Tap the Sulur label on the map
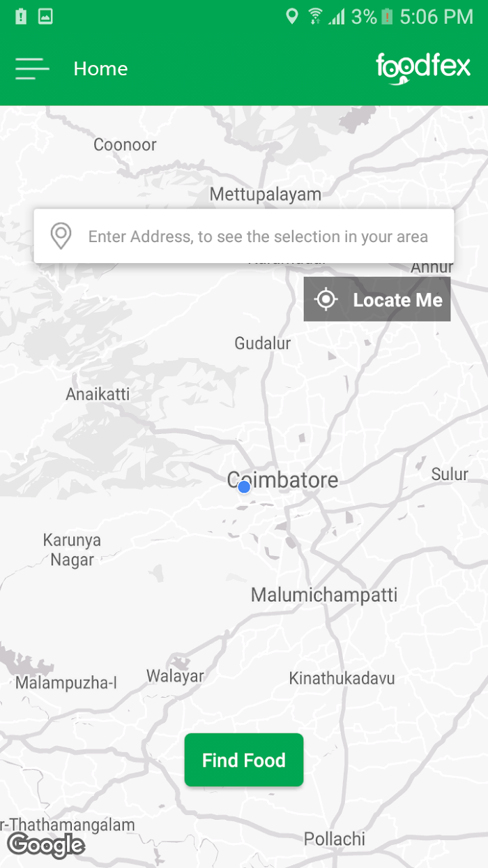The height and width of the screenshot is (868, 488). 450,474
